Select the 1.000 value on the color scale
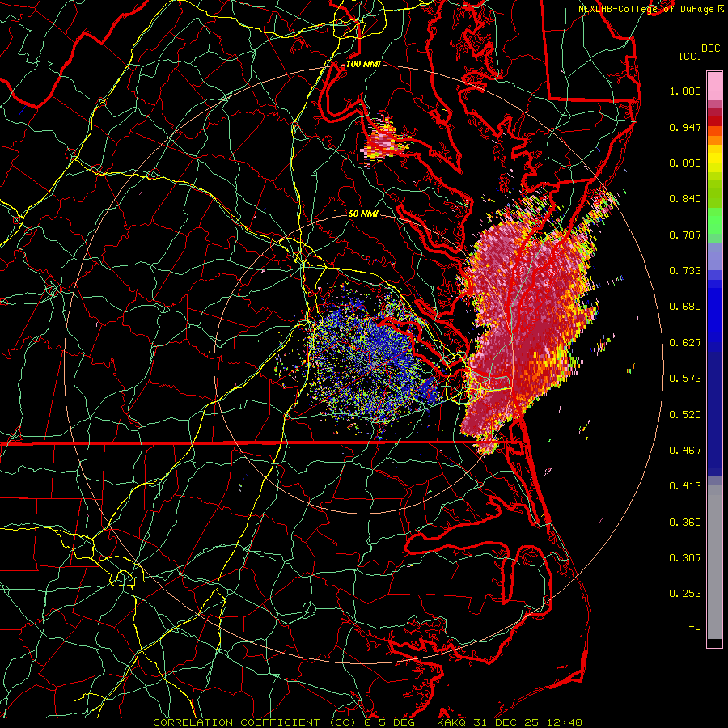This screenshot has width=728, height=728. pyautogui.click(x=685, y=91)
